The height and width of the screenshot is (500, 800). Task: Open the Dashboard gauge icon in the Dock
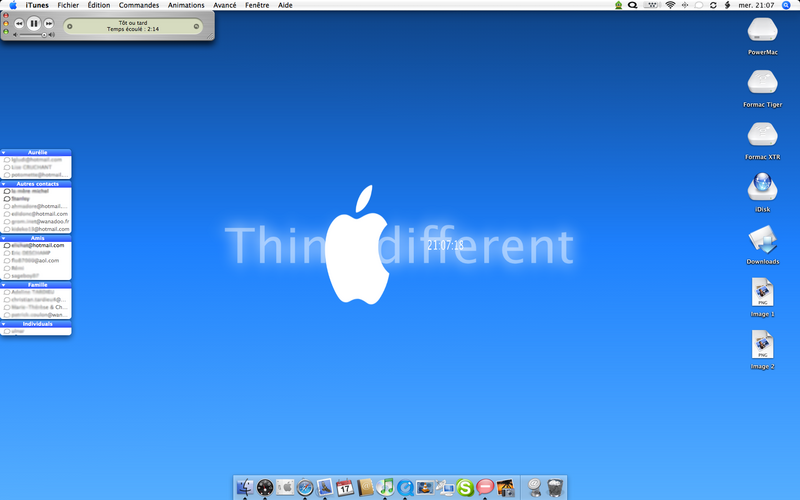(265, 488)
